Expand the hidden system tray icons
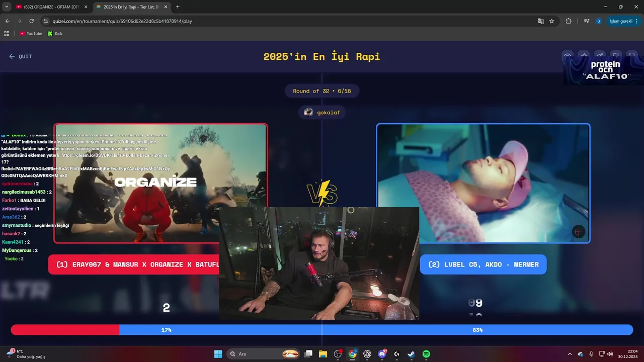Viewport: 644px width, 362px height. pyautogui.click(x=570, y=354)
